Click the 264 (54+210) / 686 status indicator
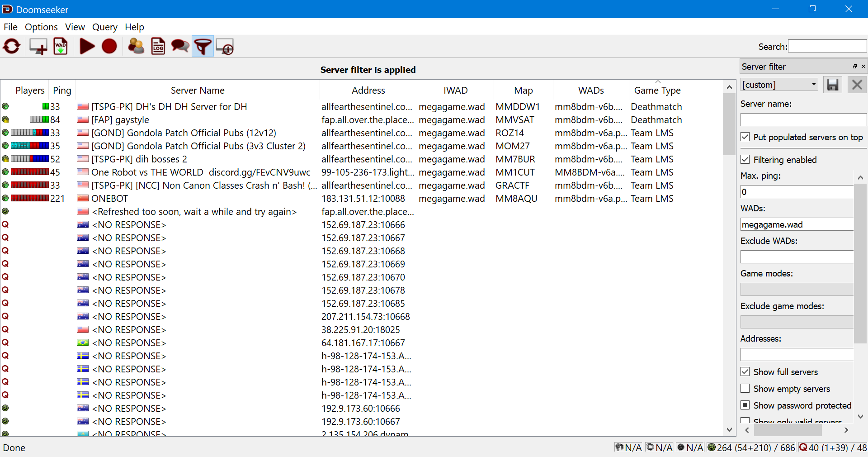Image resolution: width=868 pixels, height=457 pixels. click(751, 447)
